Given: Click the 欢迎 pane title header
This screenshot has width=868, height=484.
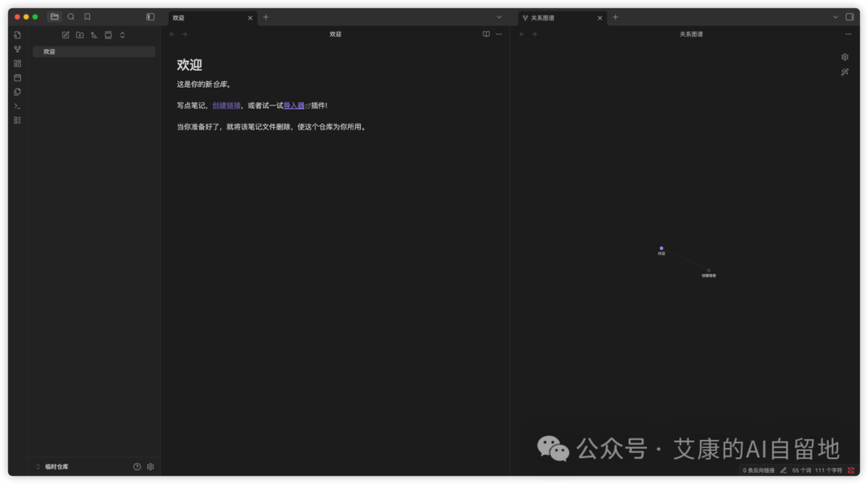Looking at the screenshot, I should click(x=335, y=35).
